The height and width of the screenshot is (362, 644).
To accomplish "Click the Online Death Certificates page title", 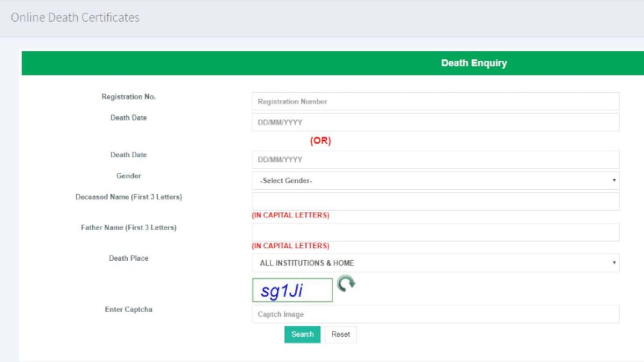I will point(75,18).
